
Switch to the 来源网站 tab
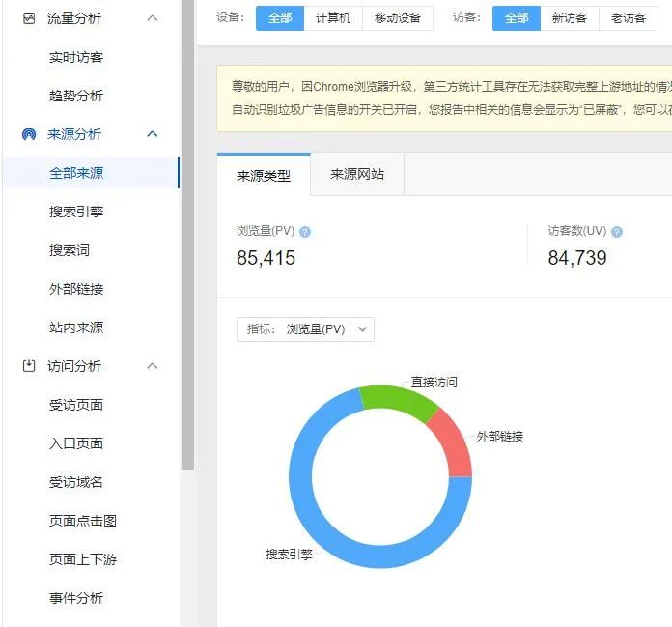coord(357,174)
